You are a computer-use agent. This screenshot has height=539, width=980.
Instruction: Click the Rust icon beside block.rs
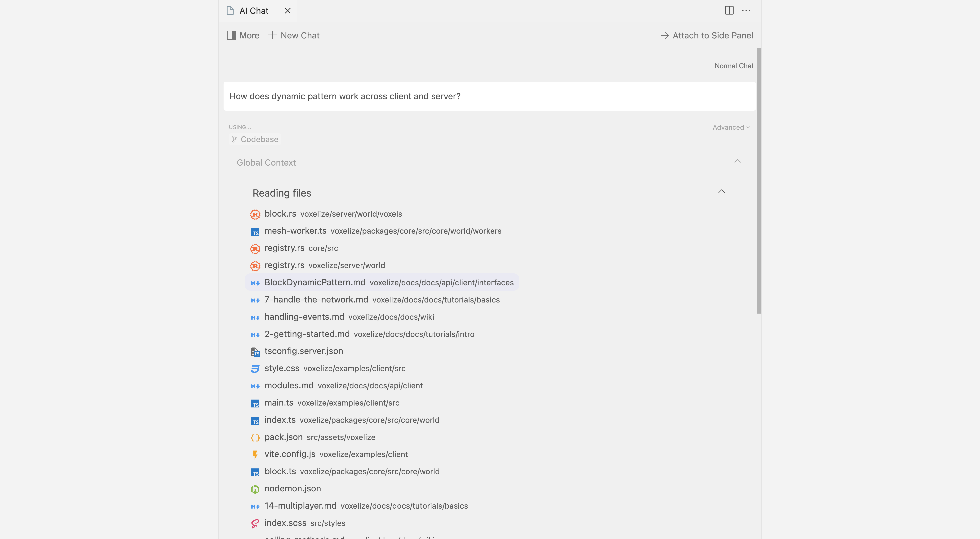click(x=255, y=214)
